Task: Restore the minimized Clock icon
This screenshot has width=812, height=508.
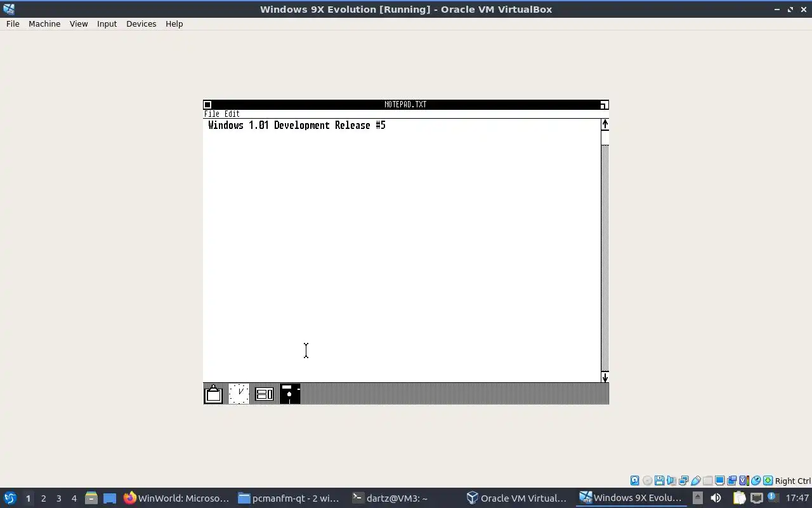Action: click(x=239, y=394)
